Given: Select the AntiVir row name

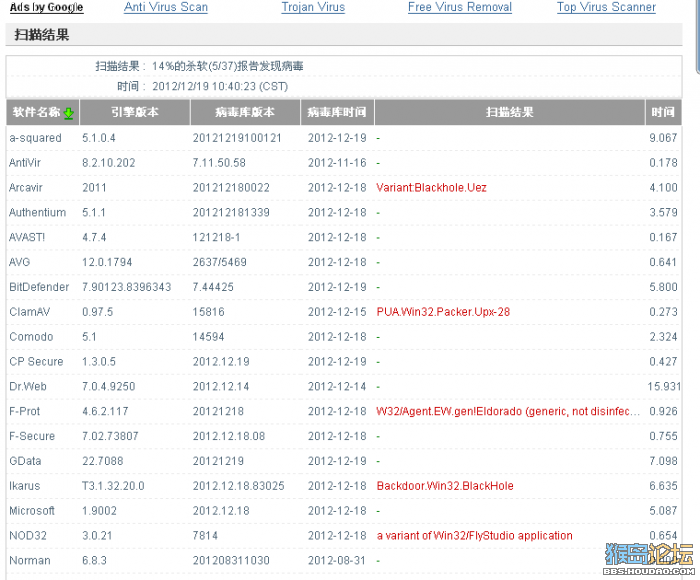Looking at the screenshot, I should tap(25, 163).
